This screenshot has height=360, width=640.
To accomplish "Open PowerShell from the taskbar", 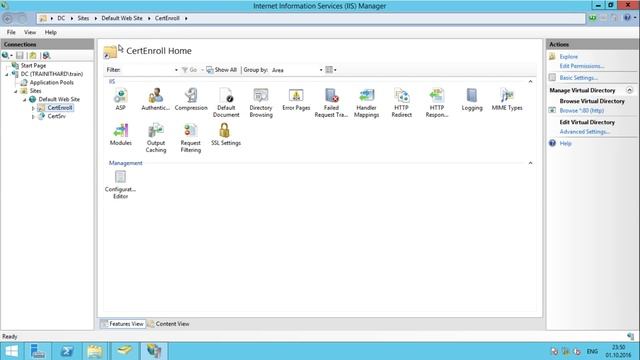I will point(67,351).
